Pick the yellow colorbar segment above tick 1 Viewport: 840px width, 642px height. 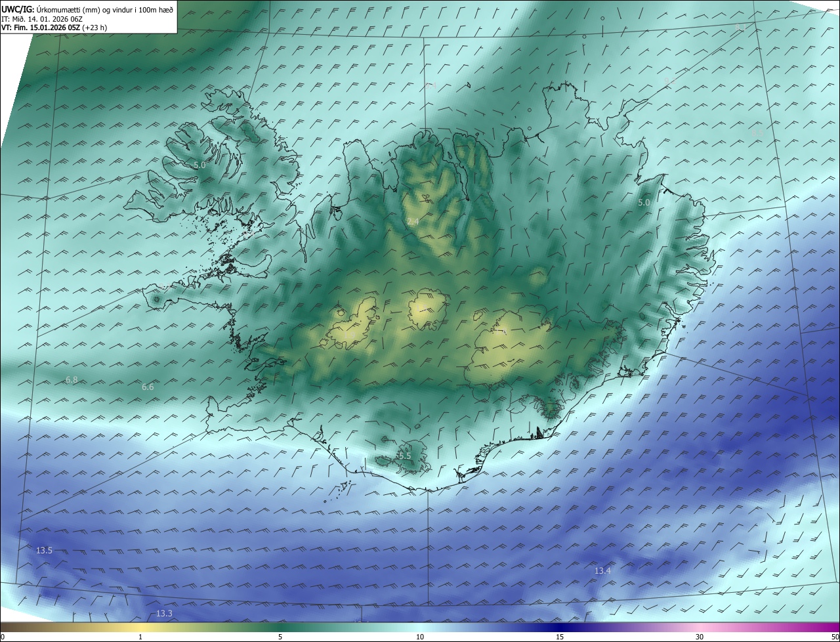pos(140,627)
